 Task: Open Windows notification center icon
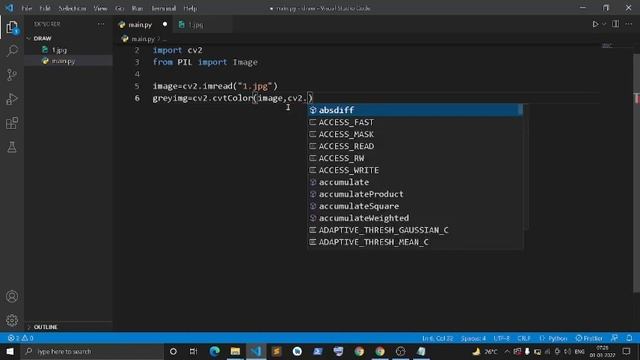point(627,351)
